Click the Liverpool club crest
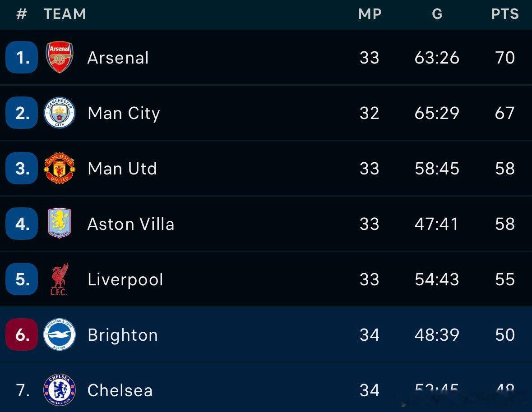532x412 pixels. click(x=59, y=279)
